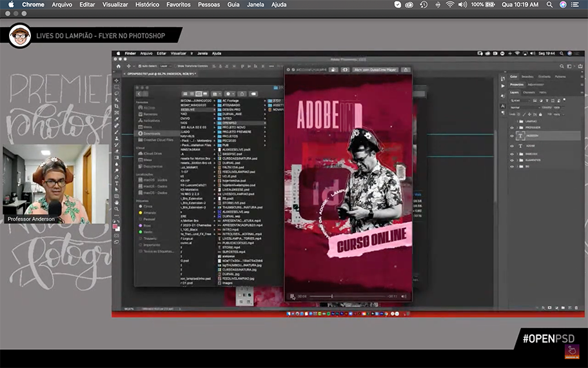Open Chrome's Arquivo menu
The width and height of the screenshot is (588, 368).
[62, 5]
